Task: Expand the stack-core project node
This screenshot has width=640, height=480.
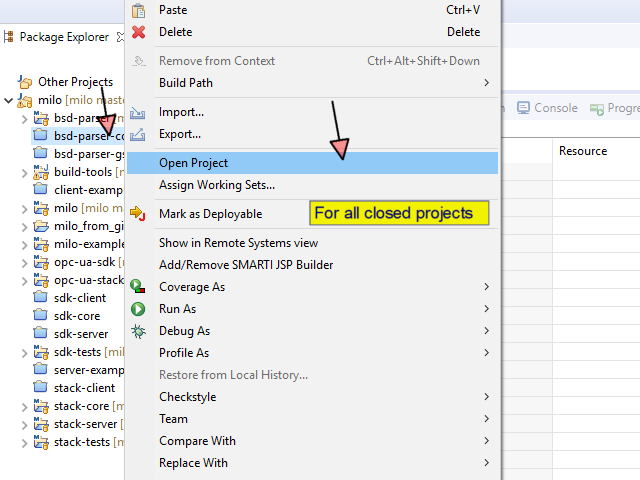Action: click(24, 407)
